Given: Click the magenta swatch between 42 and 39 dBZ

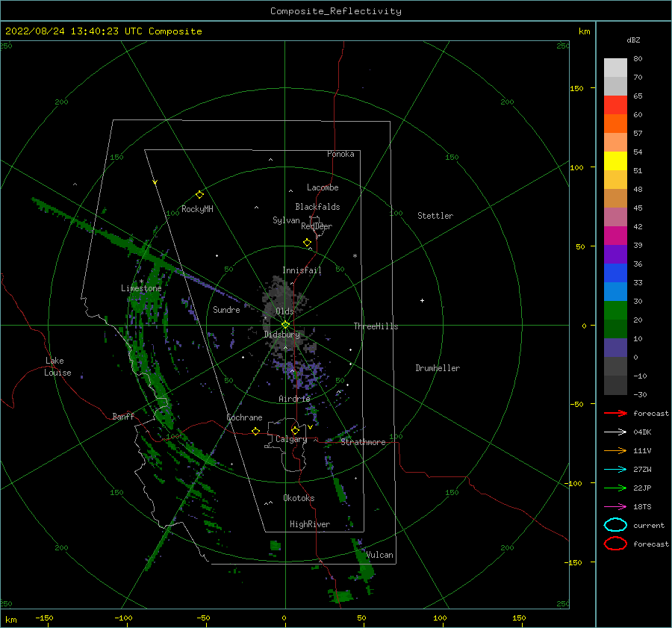Looking at the screenshot, I should coord(615,236).
